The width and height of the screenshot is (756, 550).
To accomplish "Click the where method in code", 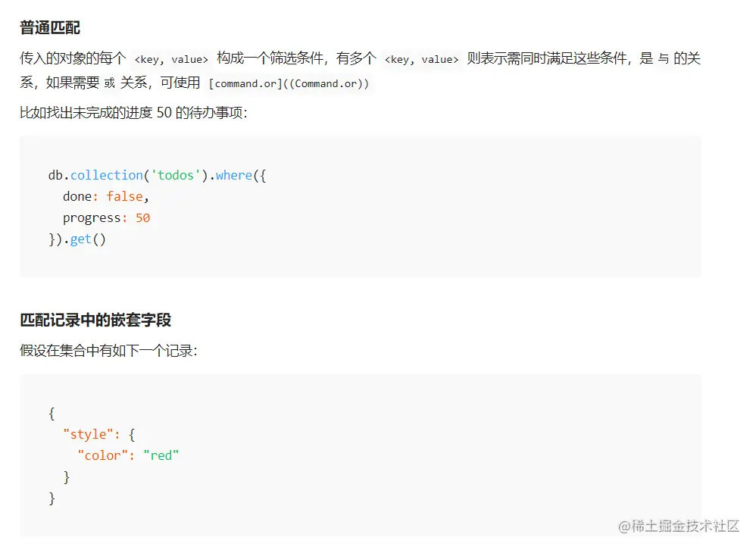I will pyautogui.click(x=233, y=175).
